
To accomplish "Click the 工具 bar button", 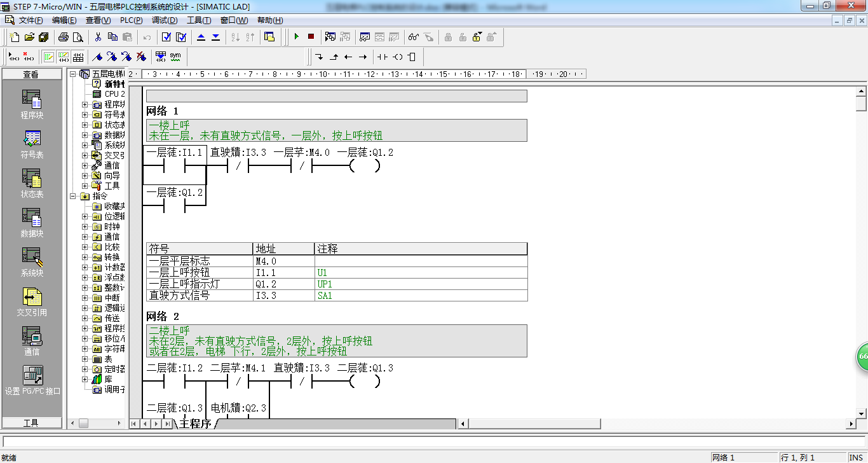I will (x=31, y=423).
